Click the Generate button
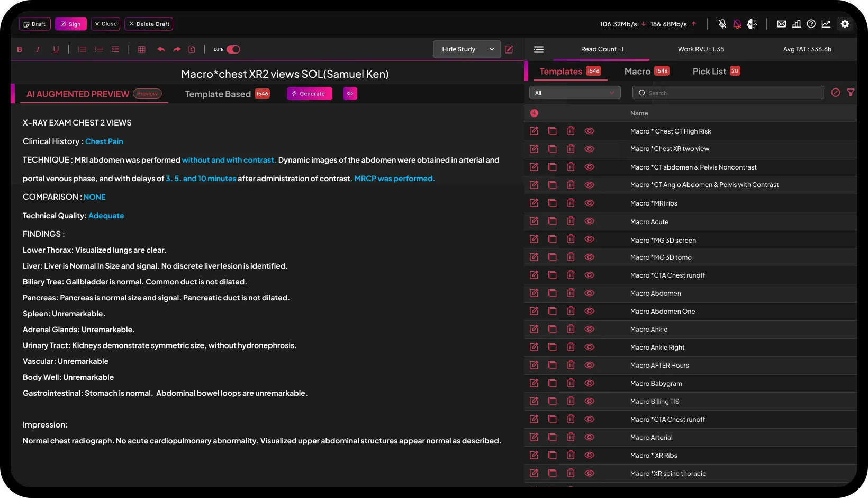The image size is (868, 498). [x=309, y=94]
